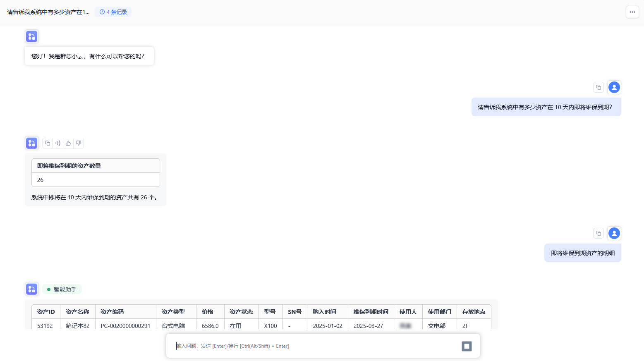Play the assistant reply aloud with speaker icon
Viewport: 644px width, 361px height.
58,143
